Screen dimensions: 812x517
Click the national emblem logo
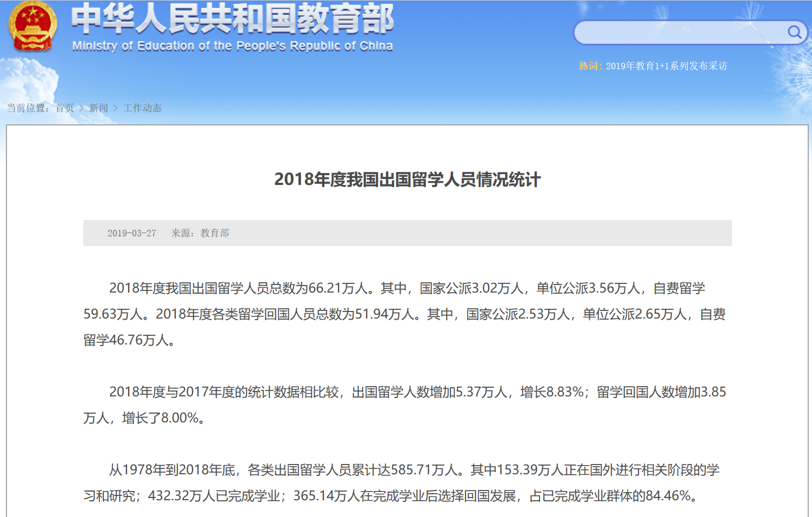click(x=32, y=26)
